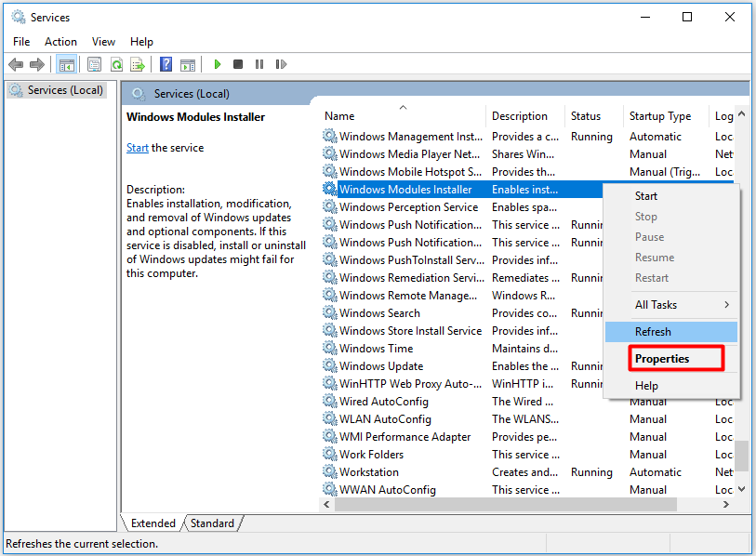Click the gear icon next to WWAN AutoConfig
This screenshot has height=556, width=756.
(x=330, y=489)
